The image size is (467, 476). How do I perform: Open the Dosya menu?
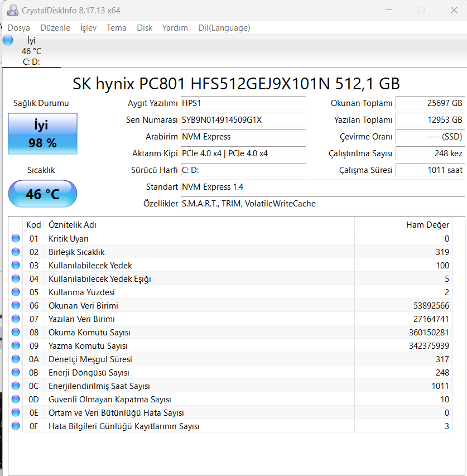(18, 28)
